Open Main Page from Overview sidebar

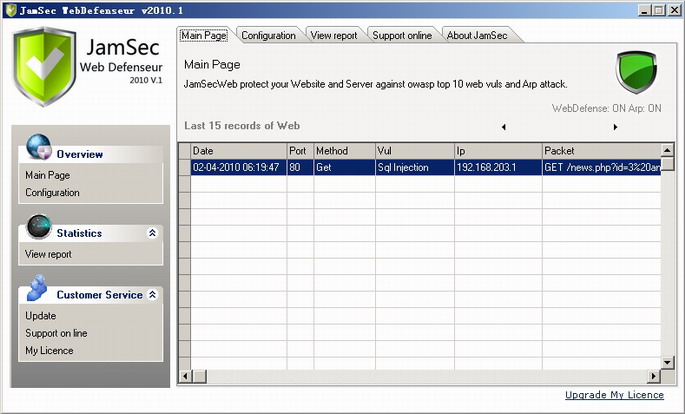point(48,175)
